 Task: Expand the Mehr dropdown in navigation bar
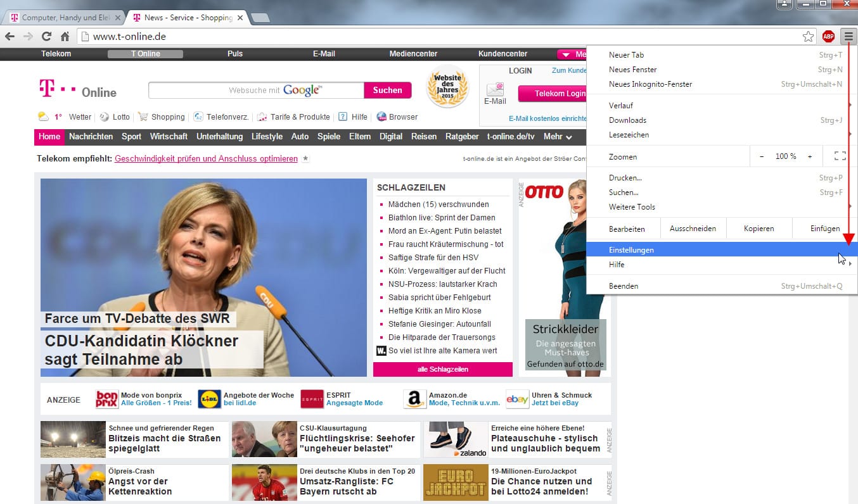pyautogui.click(x=558, y=137)
